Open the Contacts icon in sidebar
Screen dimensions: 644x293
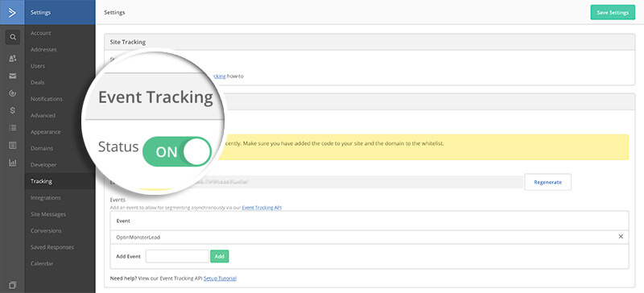pyautogui.click(x=13, y=58)
